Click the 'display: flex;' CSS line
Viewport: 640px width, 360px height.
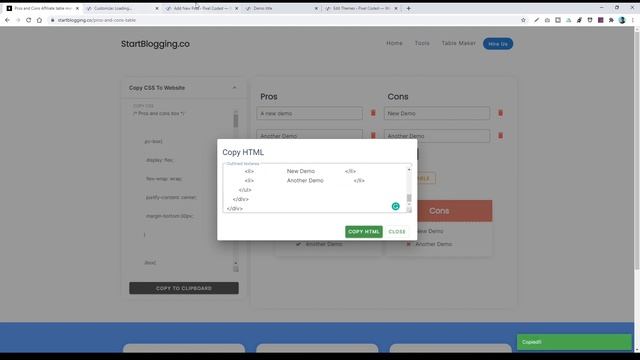click(160, 160)
